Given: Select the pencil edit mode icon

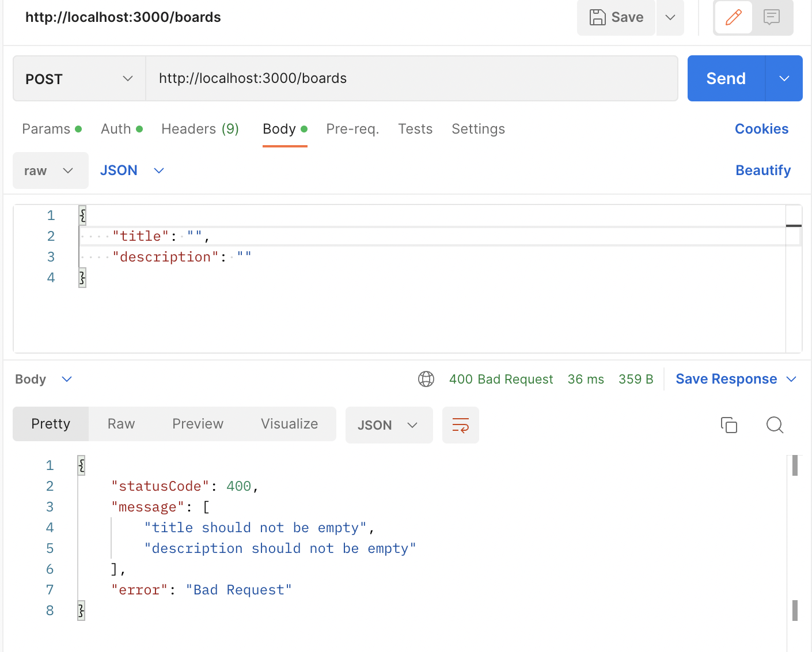Looking at the screenshot, I should [734, 17].
